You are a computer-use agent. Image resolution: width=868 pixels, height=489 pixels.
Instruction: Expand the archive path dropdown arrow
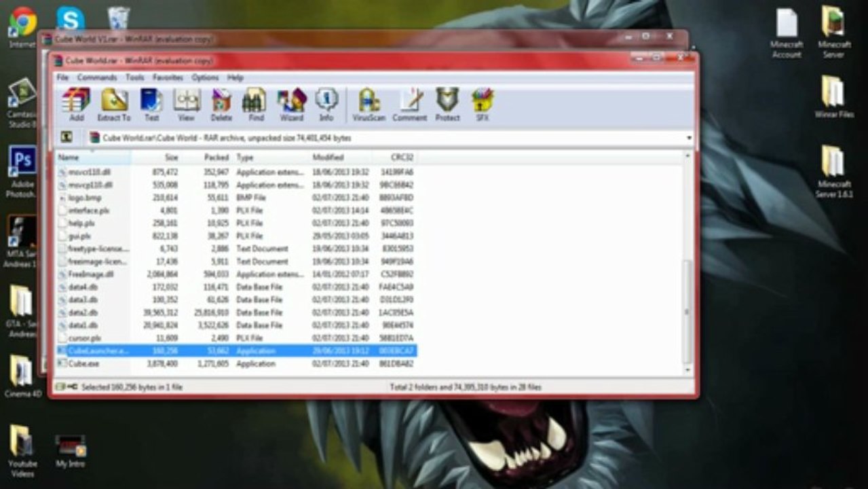coord(689,138)
